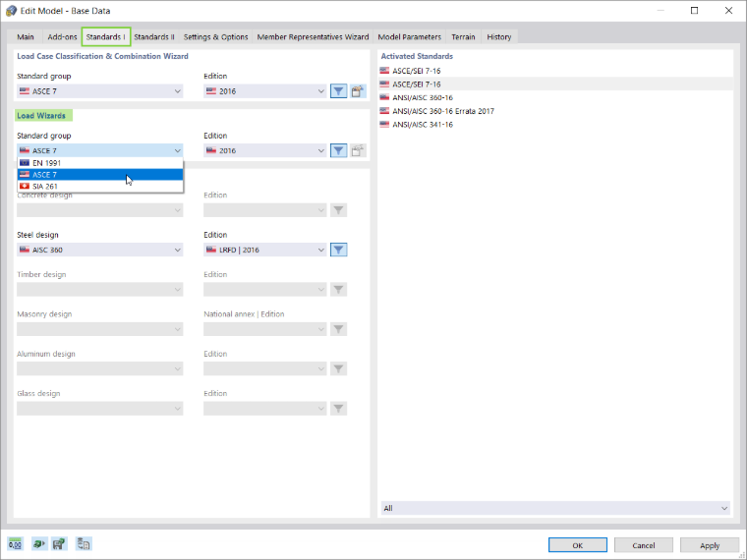Go to the Standards II tab
Screen dimensions: 747x560
coord(154,36)
